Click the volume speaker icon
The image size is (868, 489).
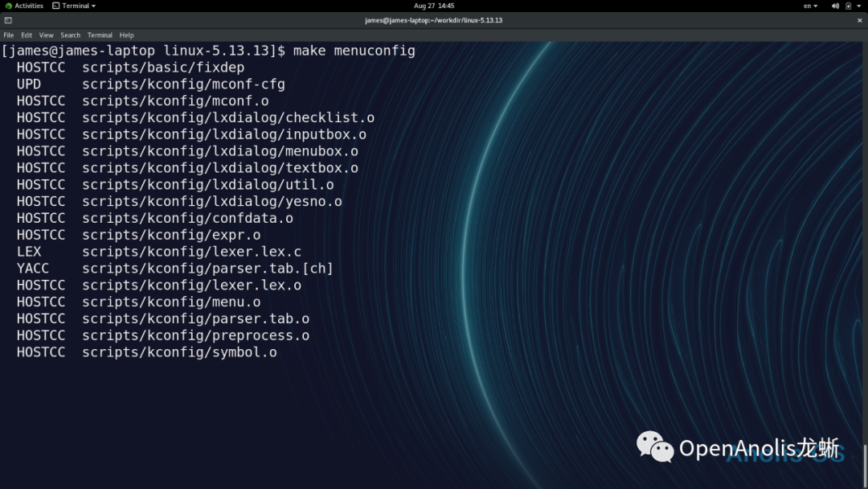835,6
